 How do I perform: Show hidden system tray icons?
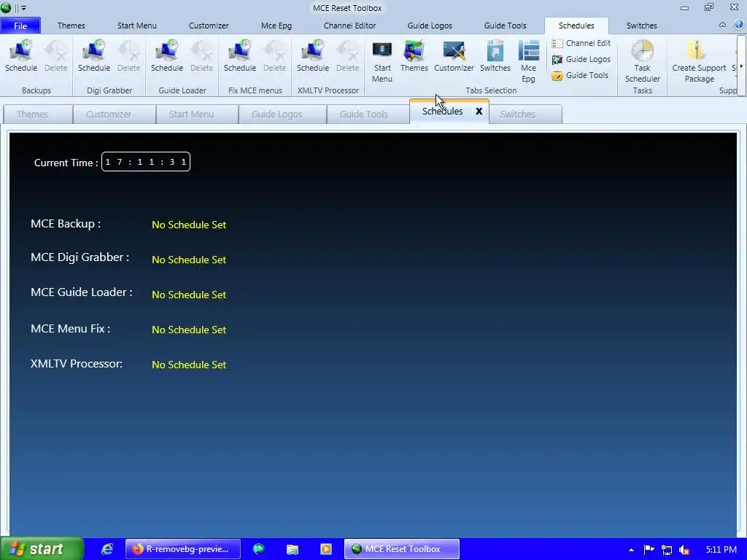click(x=631, y=550)
